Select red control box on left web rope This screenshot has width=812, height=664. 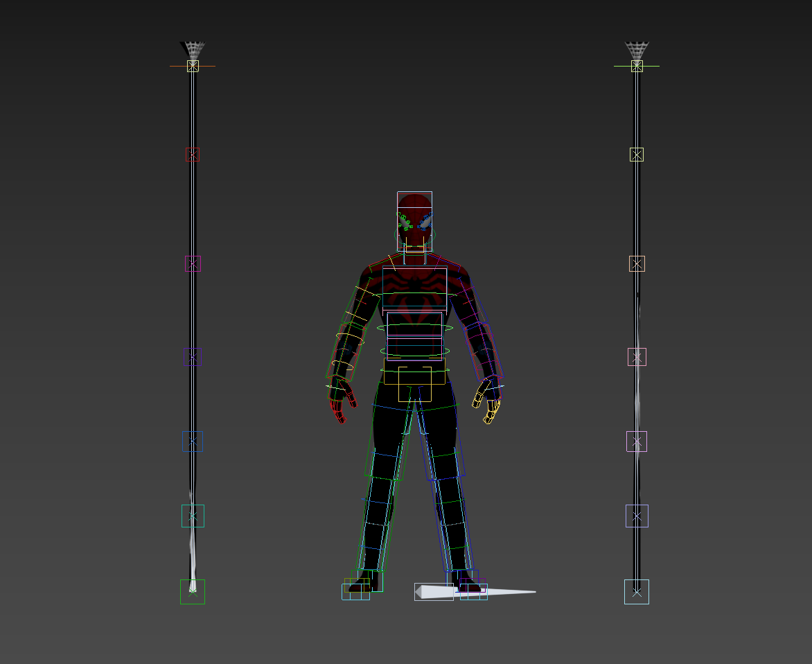(x=193, y=155)
